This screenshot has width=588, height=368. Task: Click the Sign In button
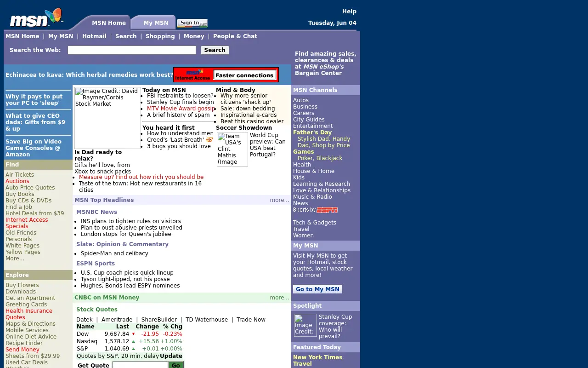192,23
